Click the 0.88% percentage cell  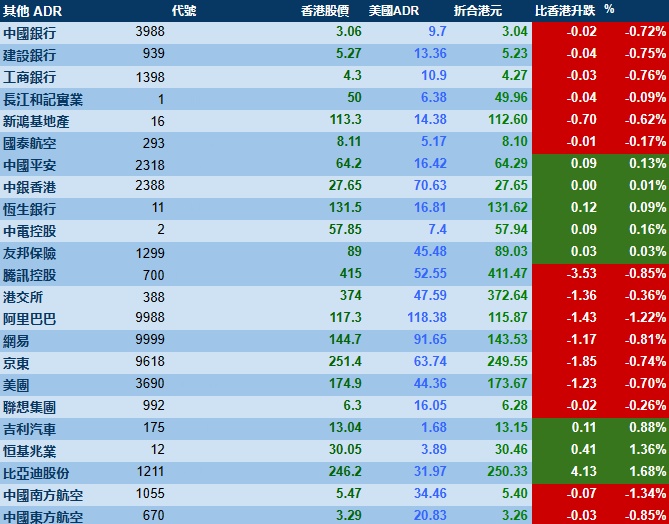[648, 427]
